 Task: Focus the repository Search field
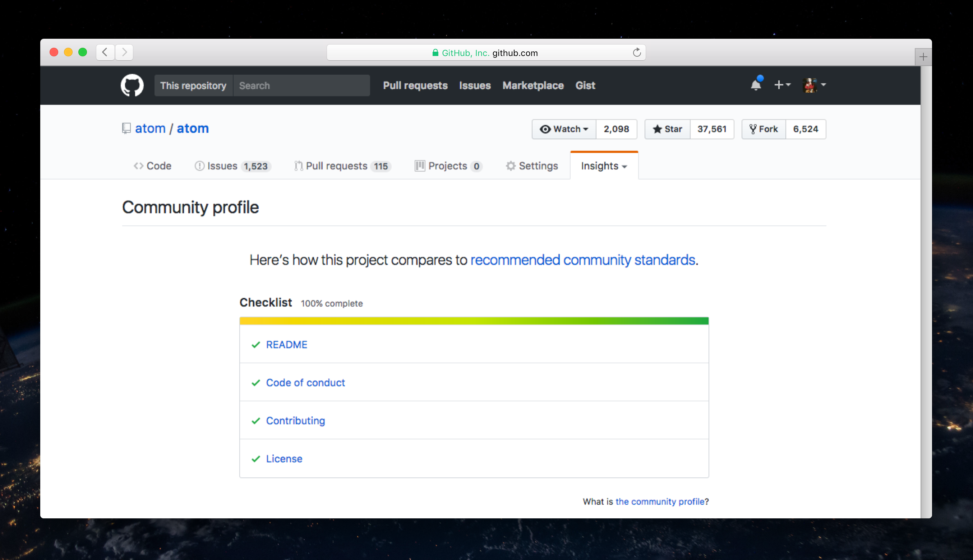coord(301,85)
